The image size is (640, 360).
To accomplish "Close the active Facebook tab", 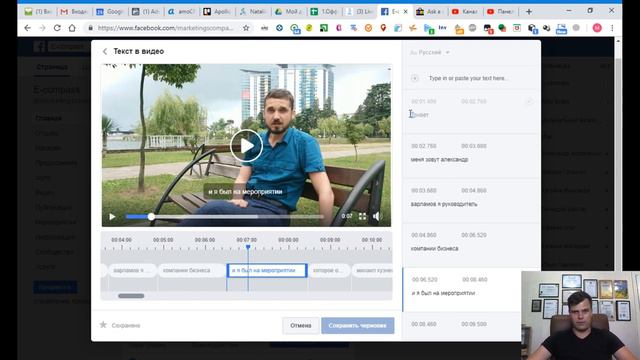I will (x=405, y=12).
